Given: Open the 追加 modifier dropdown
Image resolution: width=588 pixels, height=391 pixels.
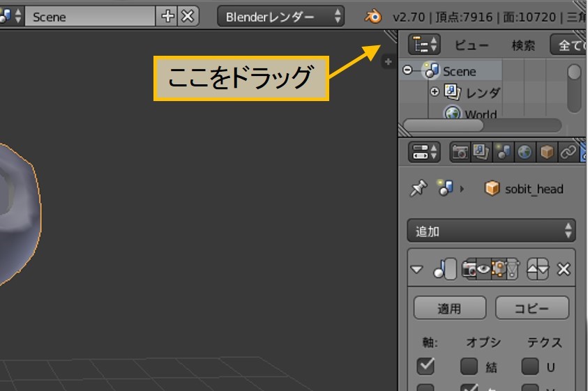Looking at the screenshot, I should point(491,231).
